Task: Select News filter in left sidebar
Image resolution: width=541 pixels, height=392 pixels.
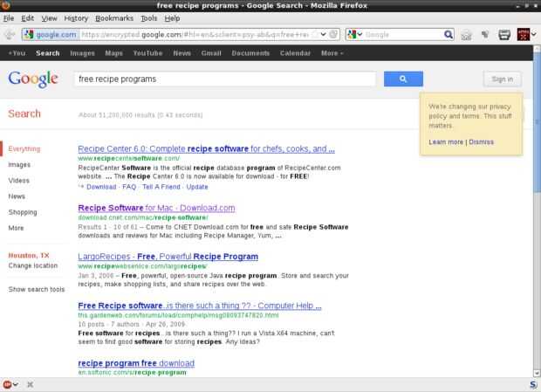Action: point(17,196)
